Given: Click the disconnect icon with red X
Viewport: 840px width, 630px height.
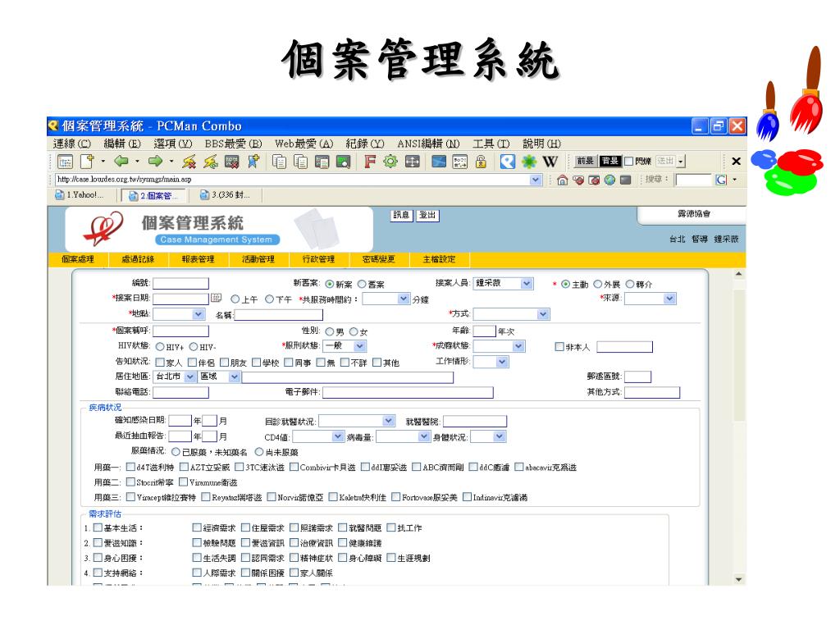Looking at the screenshot, I should [232, 162].
